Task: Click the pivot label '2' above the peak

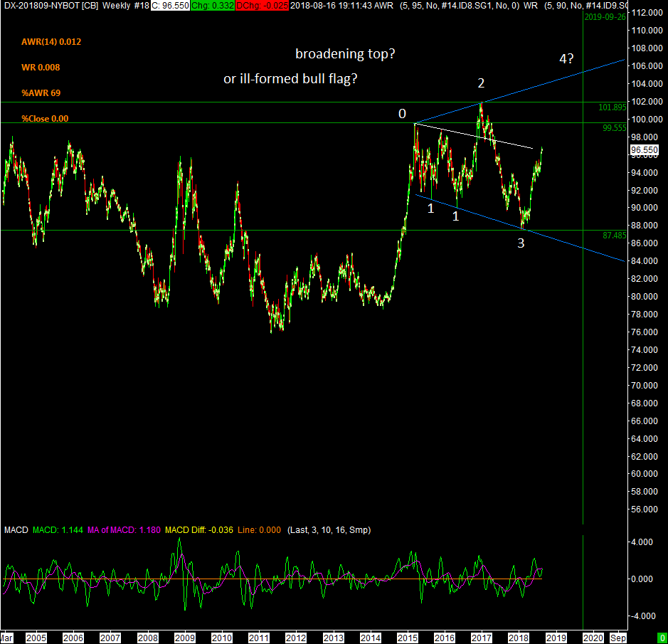Action: point(481,83)
